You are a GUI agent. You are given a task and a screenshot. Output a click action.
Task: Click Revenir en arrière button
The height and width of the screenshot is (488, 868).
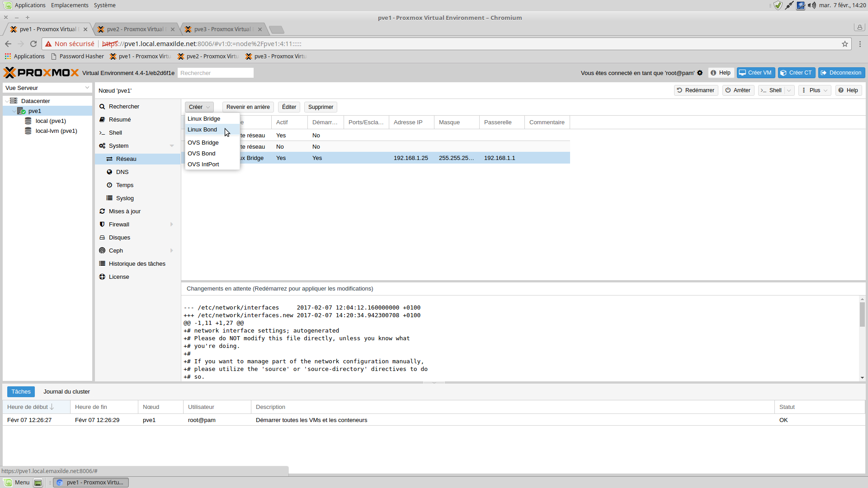tap(248, 107)
